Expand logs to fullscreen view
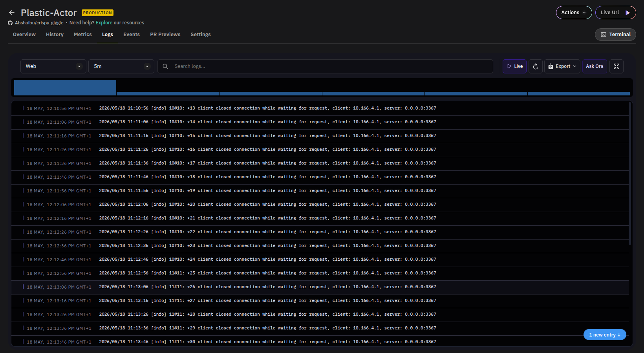The image size is (644, 353). (x=617, y=66)
